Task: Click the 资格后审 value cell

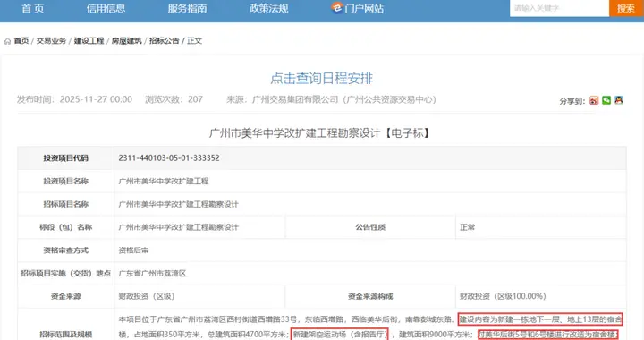Action: tap(370, 250)
